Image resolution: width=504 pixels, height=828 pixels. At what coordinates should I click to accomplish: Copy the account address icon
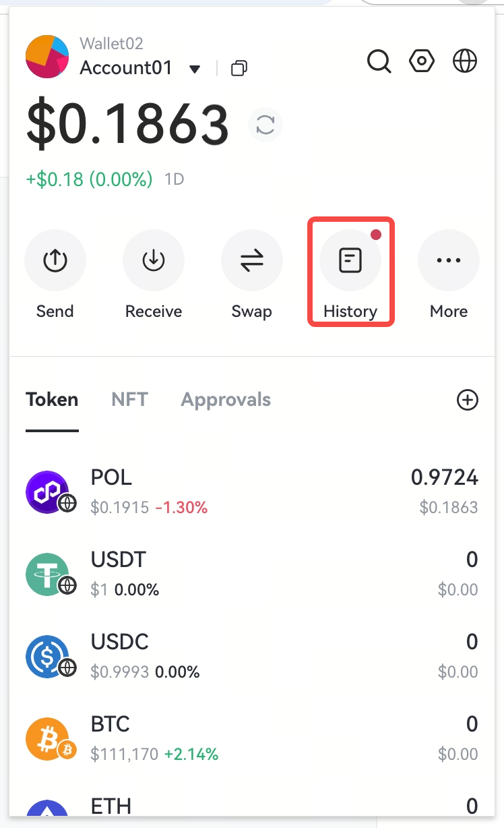239,68
